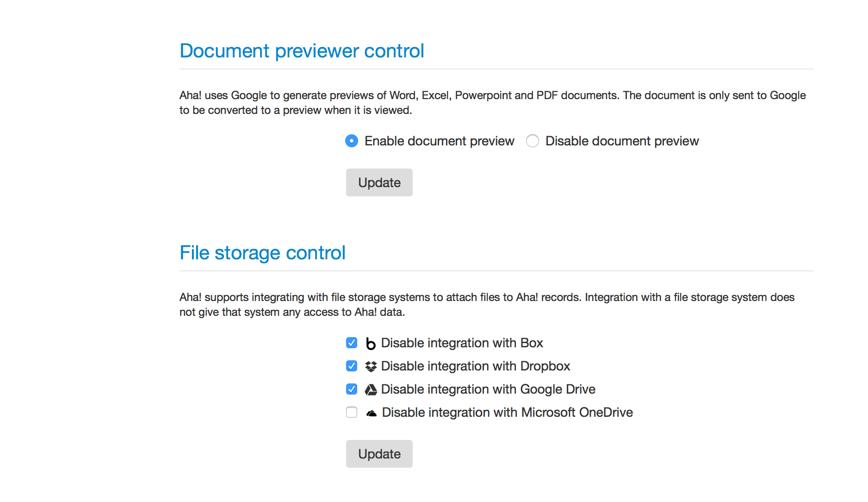Click the Box logo icon

[x=371, y=343]
